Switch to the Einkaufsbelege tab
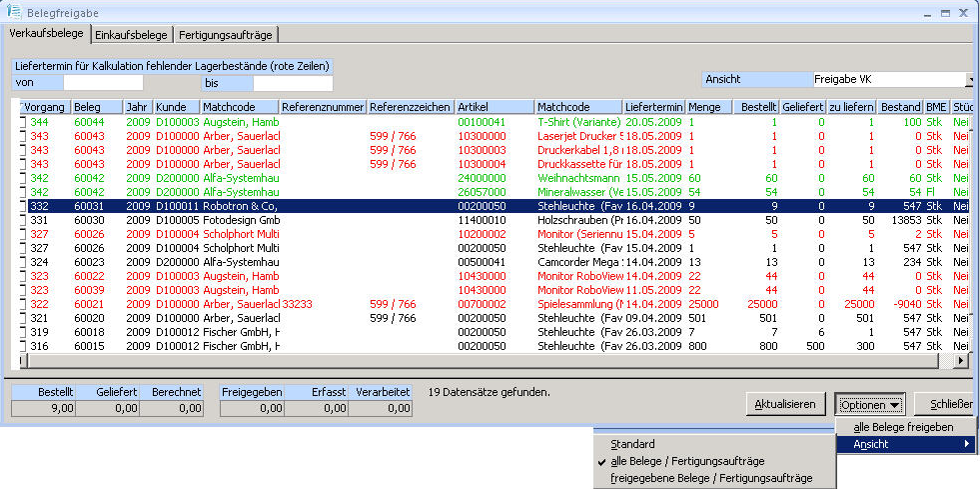 click(x=132, y=34)
